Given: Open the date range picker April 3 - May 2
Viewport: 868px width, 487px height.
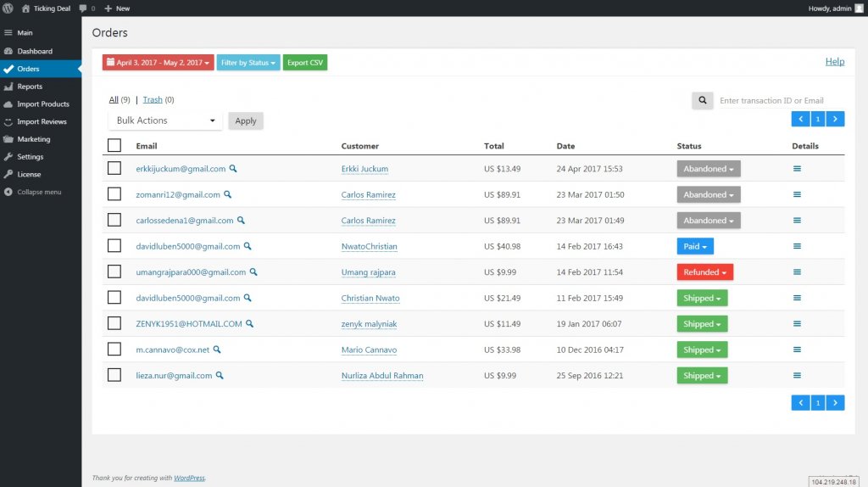Looking at the screenshot, I should 158,63.
